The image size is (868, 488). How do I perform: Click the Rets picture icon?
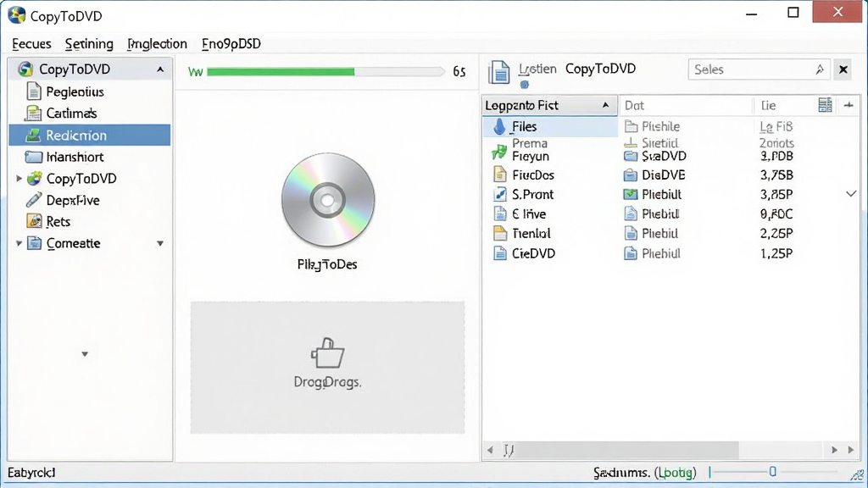[34, 221]
